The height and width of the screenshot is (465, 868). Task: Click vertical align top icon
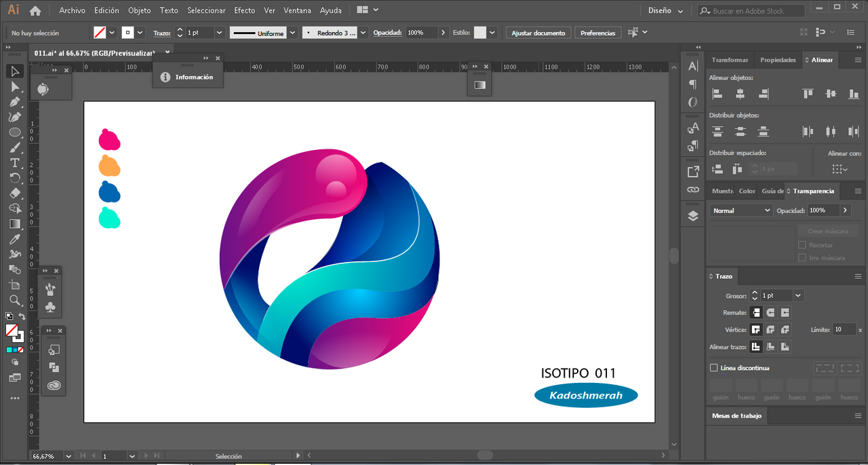click(x=808, y=94)
